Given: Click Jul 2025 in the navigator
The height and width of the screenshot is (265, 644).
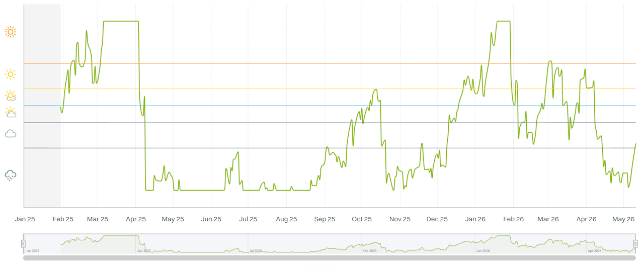Looking at the screenshot, I should pos(255,250).
